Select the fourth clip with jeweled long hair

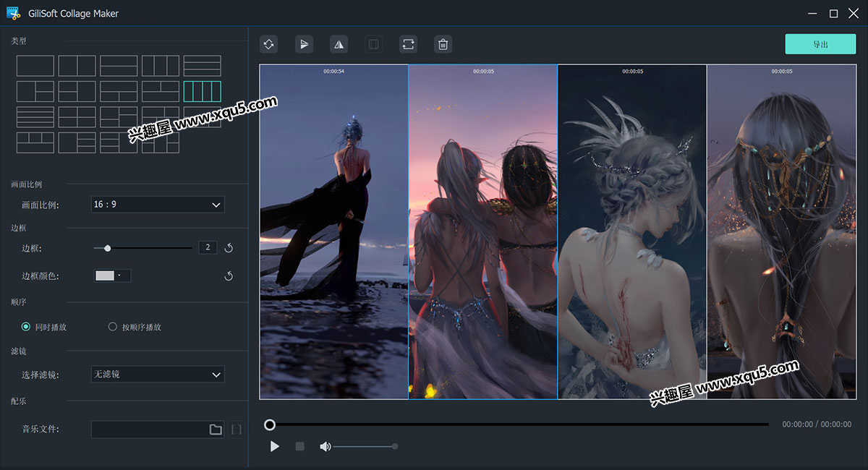click(781, 231)
